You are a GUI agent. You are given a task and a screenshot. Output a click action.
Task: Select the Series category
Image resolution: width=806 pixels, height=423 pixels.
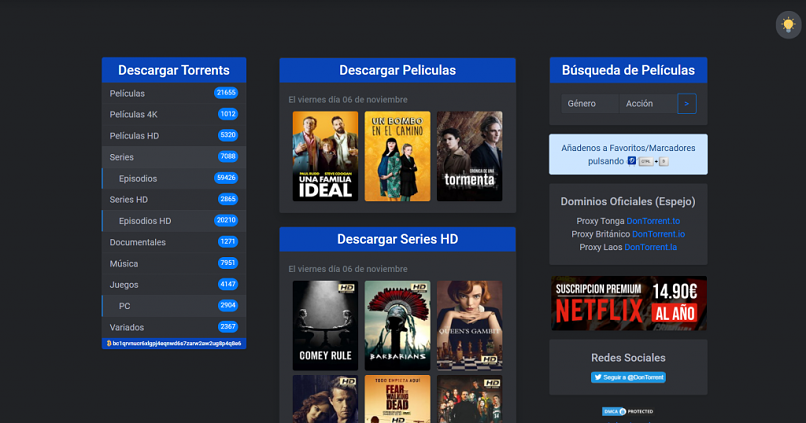point(174,157)
